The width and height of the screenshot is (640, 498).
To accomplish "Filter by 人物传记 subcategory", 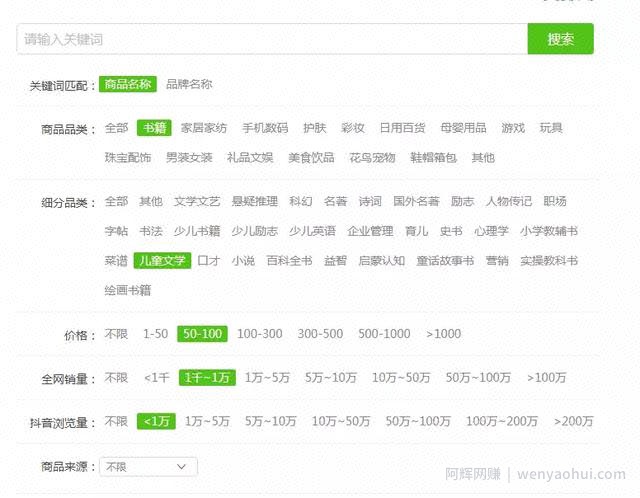I will point(509,201).
